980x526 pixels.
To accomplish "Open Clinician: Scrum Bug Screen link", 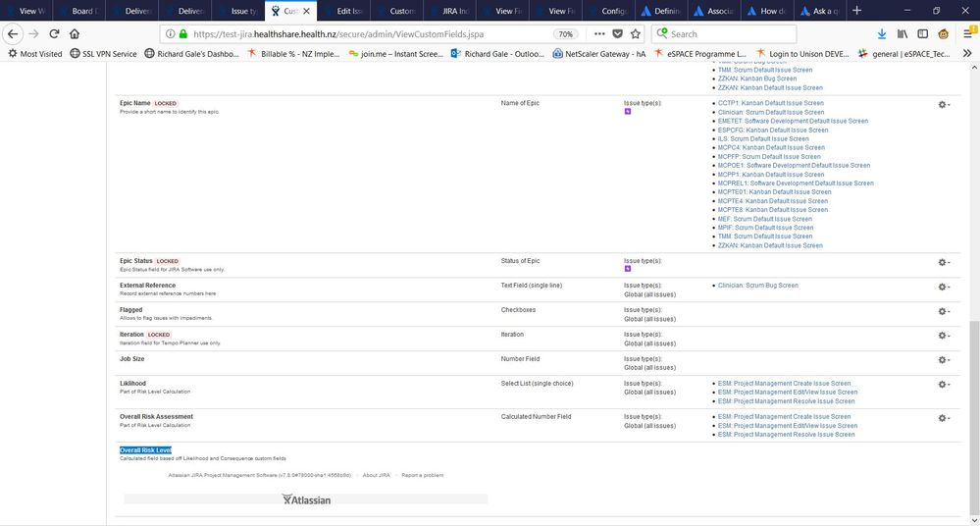I will click(x=757, y=286).
